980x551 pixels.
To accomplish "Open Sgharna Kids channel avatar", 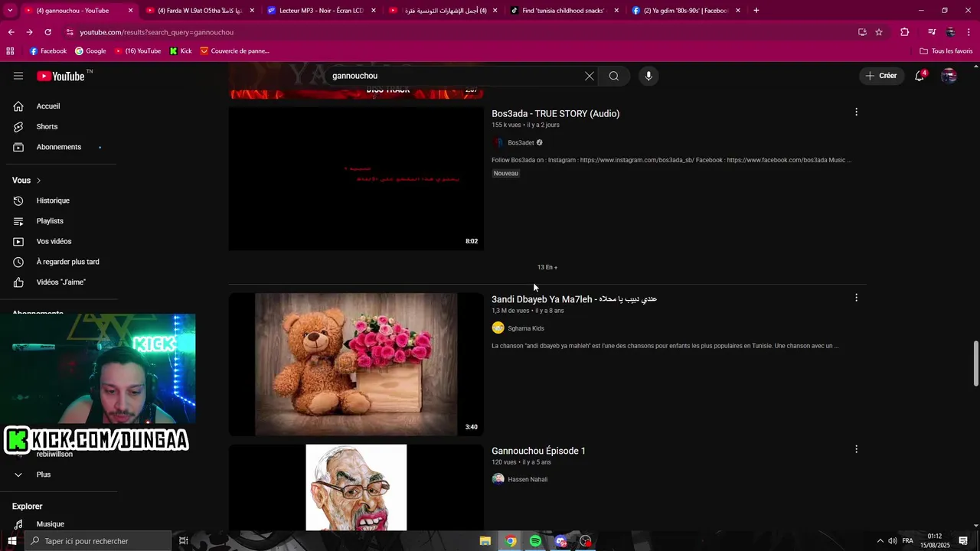I will coord(498,328).
